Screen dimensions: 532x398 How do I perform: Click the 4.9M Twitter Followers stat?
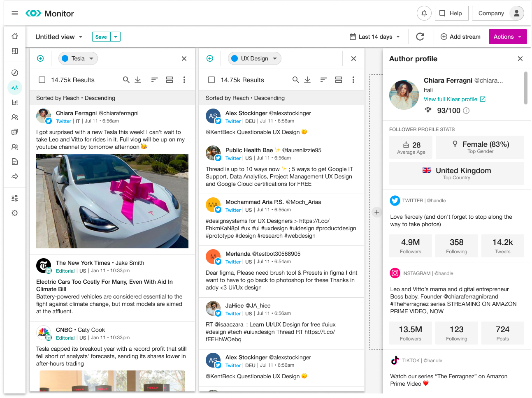(411, 246)
